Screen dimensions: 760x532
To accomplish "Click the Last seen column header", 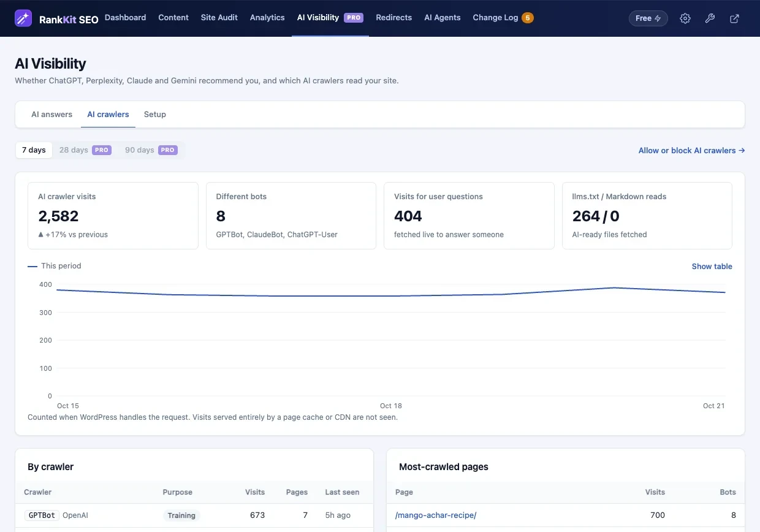I will coord(342,492).
